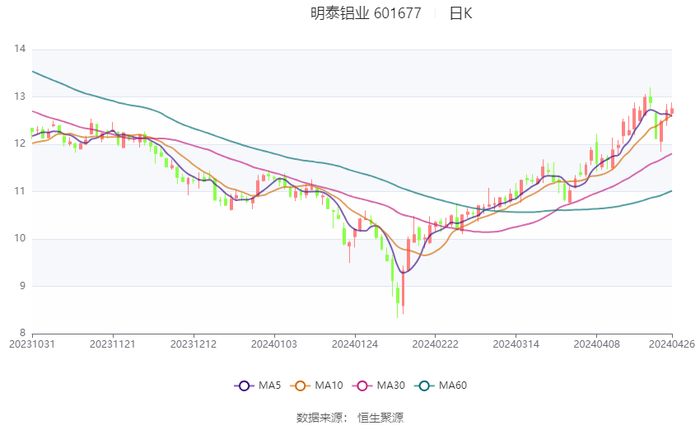Hide the MA5 series via its text label

pyautogui.click(x=268, y=385)
